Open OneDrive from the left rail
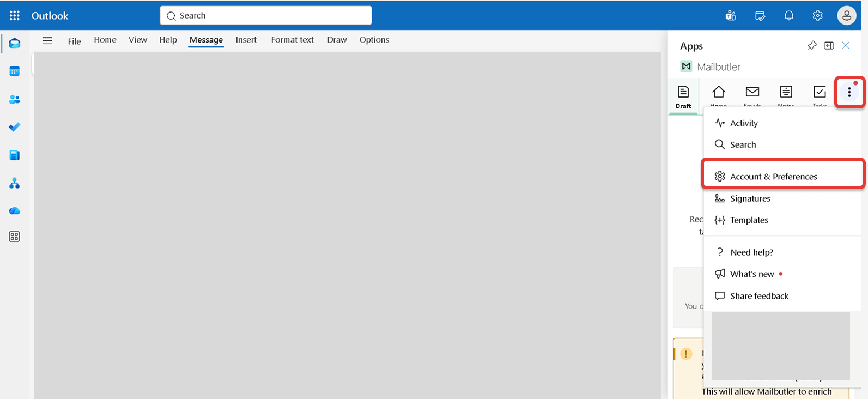The image size is (868, 399). (x=15, y=210)
